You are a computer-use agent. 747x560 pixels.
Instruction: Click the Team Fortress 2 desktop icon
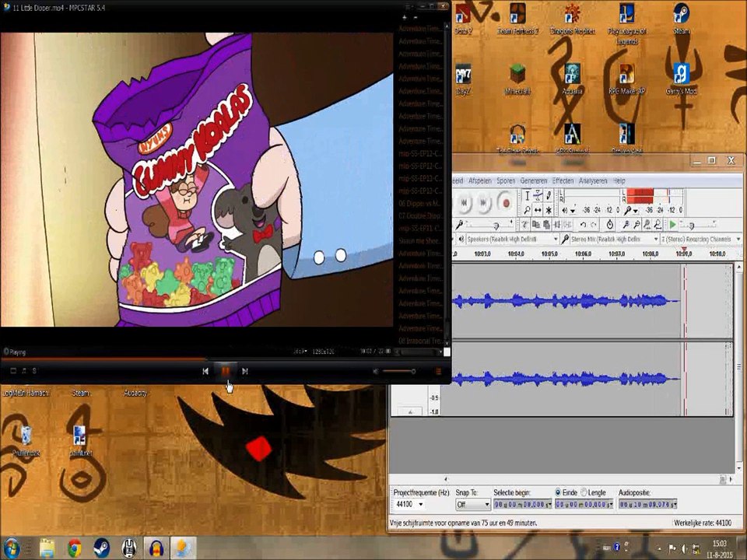[x=517, y=19]
